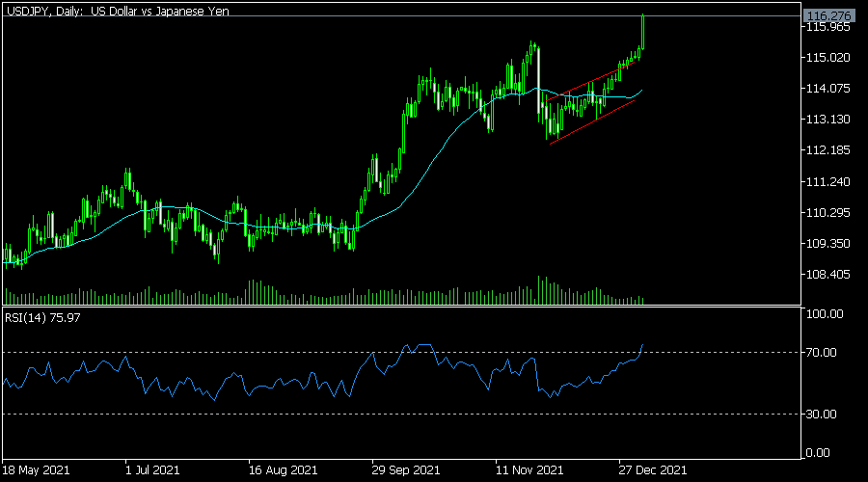Click the 115.965 price axis label
The image size is (868, 482).
click(x=828, y=27)
